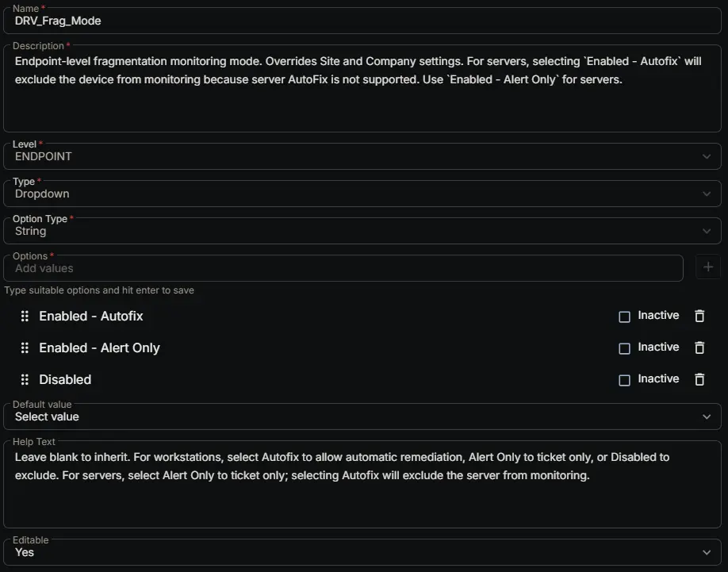Click the Name field containing DRV_Frag_Mode

point(362,21)
